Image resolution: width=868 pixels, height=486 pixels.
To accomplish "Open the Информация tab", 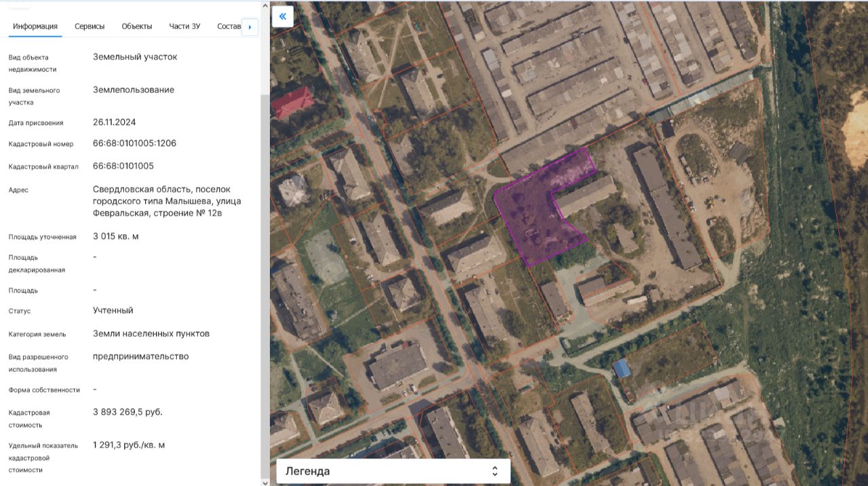I will coord(35,26).
